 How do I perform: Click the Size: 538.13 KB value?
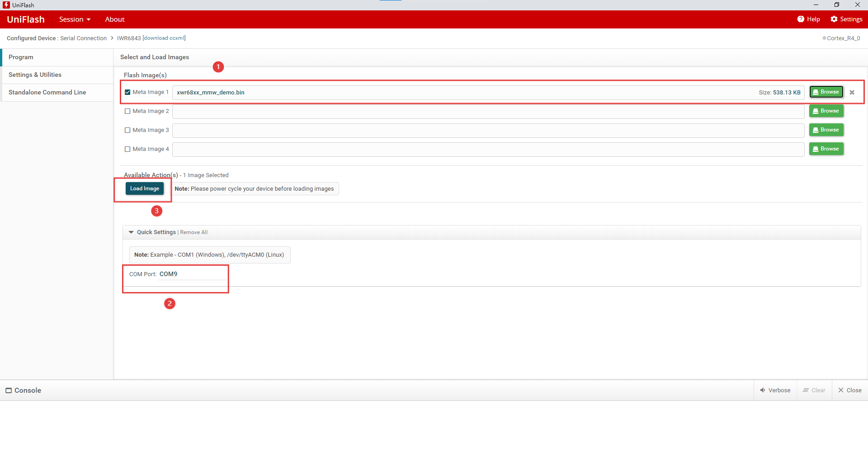(x=780, y=93)
